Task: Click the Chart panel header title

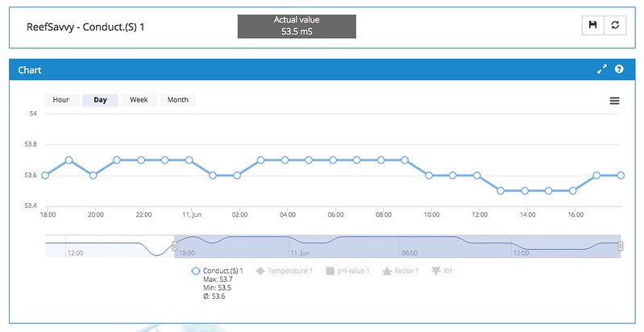Action: pyautogui.click(x=30, y=70)
